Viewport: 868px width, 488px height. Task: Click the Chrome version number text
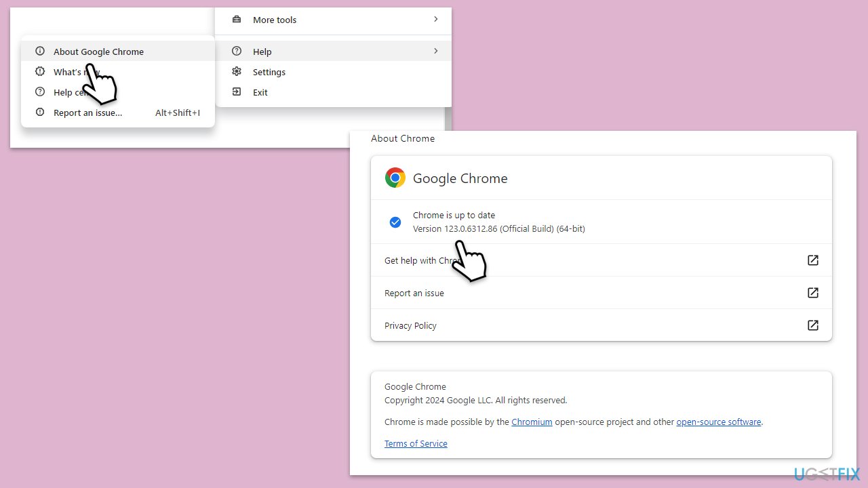click(x=499, y=229)
